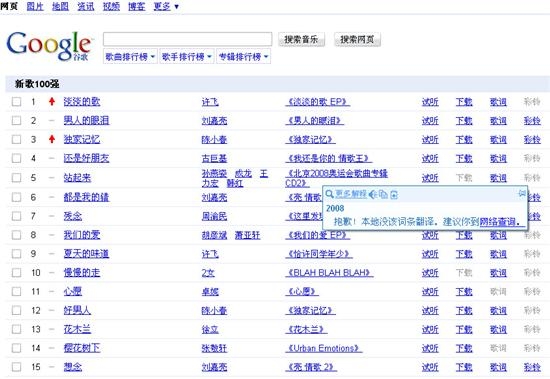This screenshot has height=379, width=550.
Task: Open artist link 古巨基
Action: click(214, 159)
